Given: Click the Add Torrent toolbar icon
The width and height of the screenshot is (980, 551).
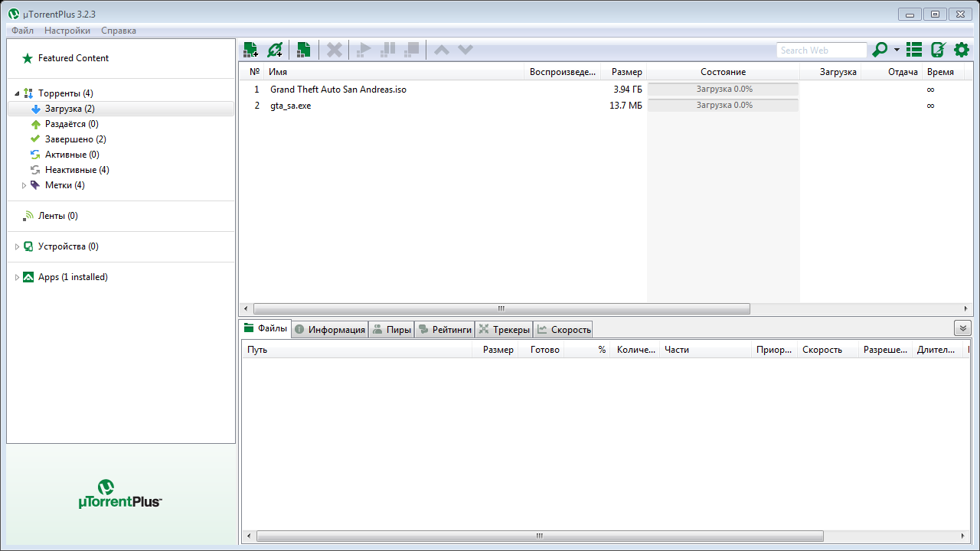Looking at the screenshot, I should pyautogui.click(x=250, y=51).
